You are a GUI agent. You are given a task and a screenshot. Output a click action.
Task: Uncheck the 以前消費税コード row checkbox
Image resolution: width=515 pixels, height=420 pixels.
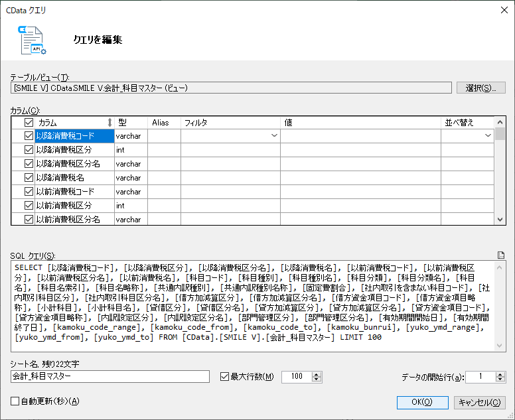(29, 192)
